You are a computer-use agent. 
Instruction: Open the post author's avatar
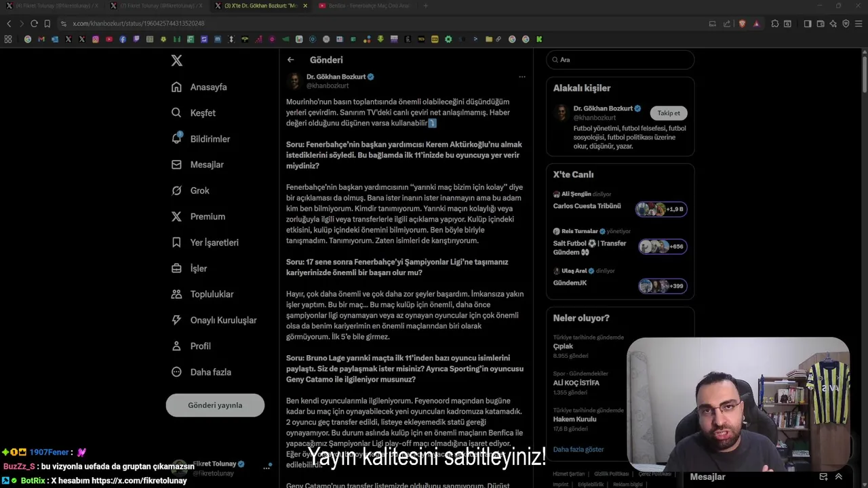click(x=294, y=81)
